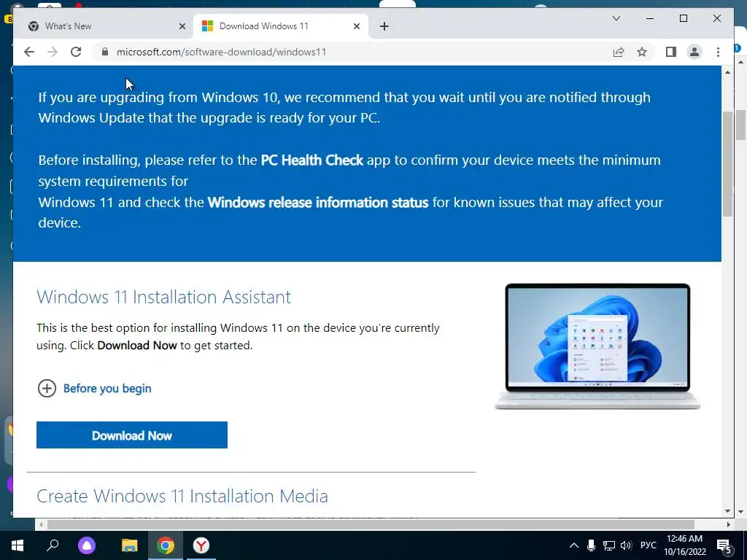Click the horizontal scrollbar right arrow
Image resolution: width=747 pixels, height=560 pixels.
pos(729,524)
